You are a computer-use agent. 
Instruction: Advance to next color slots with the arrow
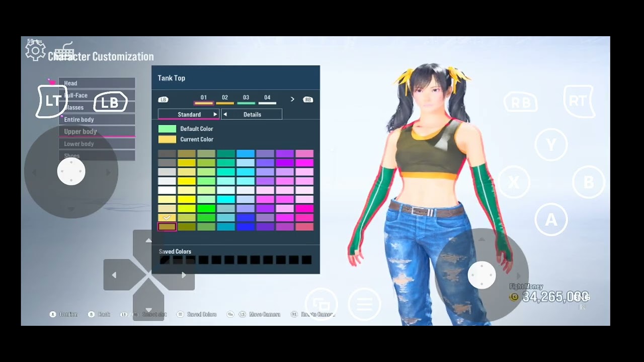[292, 100]
